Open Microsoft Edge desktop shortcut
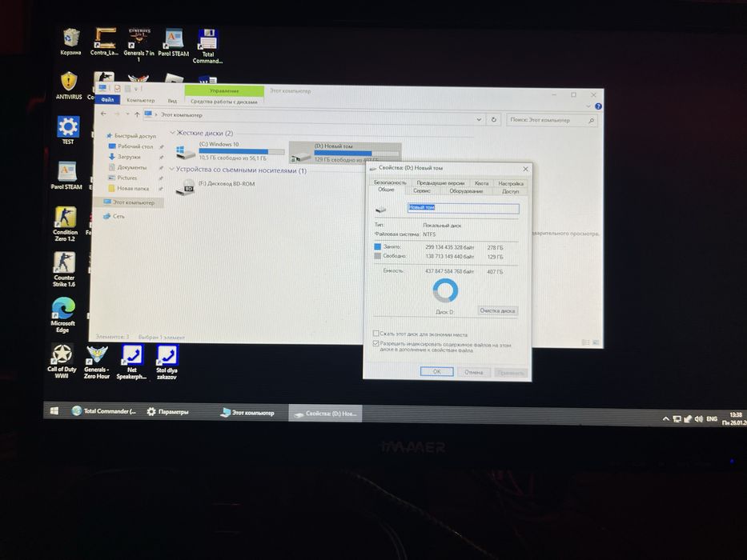Screen dimensions: 747x560 63,314
